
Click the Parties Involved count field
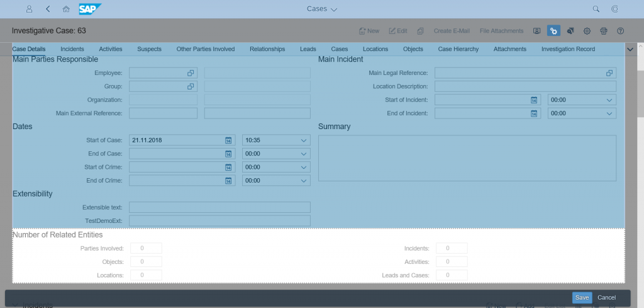(146, 248)
